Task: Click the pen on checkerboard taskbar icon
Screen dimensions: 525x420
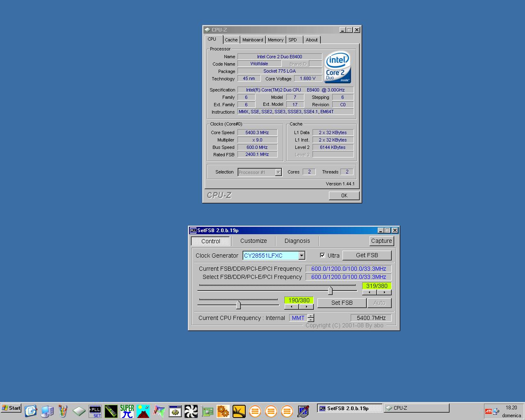Action: (x=303, y=411)
